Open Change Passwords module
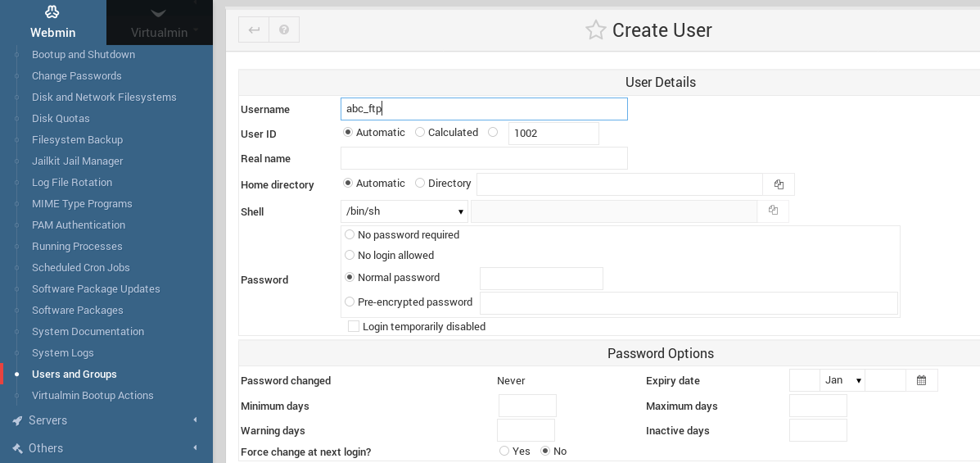Screen dimensions: 980x463 point(77,75)
